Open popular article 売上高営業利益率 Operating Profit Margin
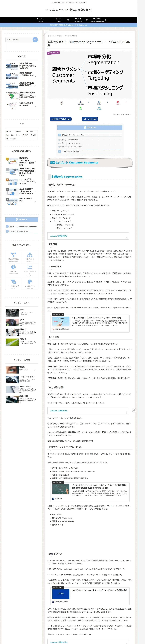 [x=22, y=191]
